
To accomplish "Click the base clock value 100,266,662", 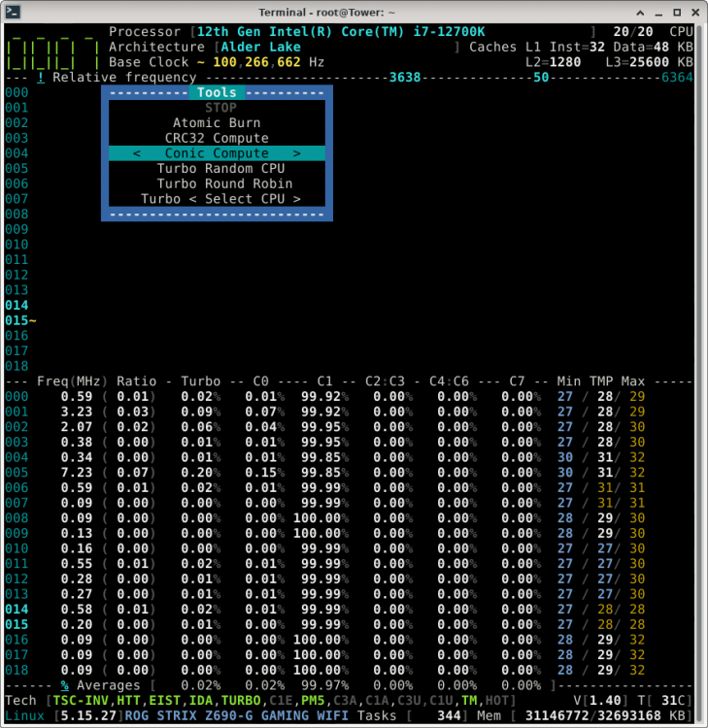I will pyautogui.click(x=257, y=62).
